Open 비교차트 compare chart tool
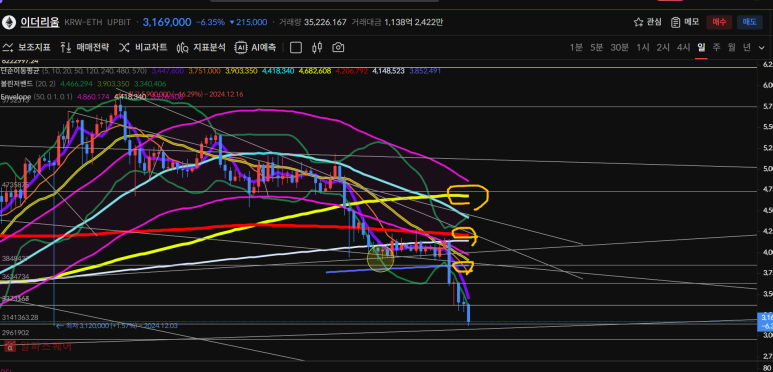The height and width of the screenshot is (372, 773). 143,48
